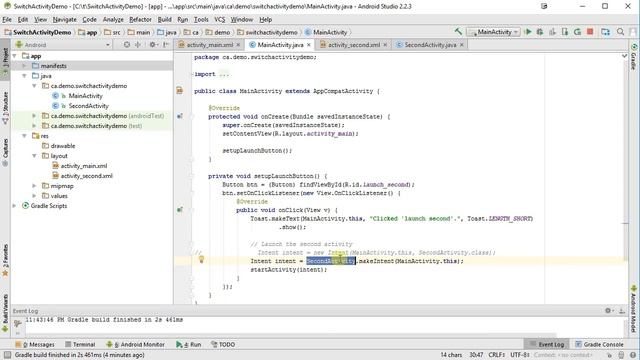Click CRLF line separator in status bar
The width and height of the screenshot is (640, 360).
pos(496,355)
